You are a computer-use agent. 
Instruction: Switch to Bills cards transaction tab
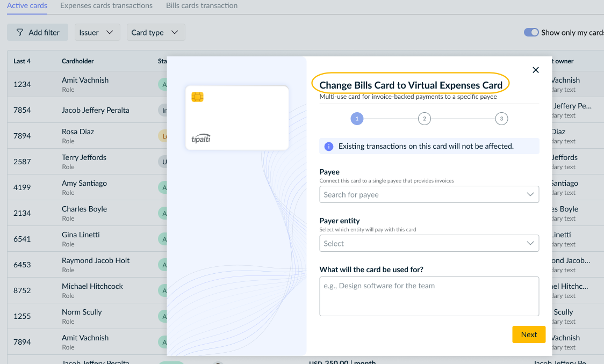tap(202, 6)
